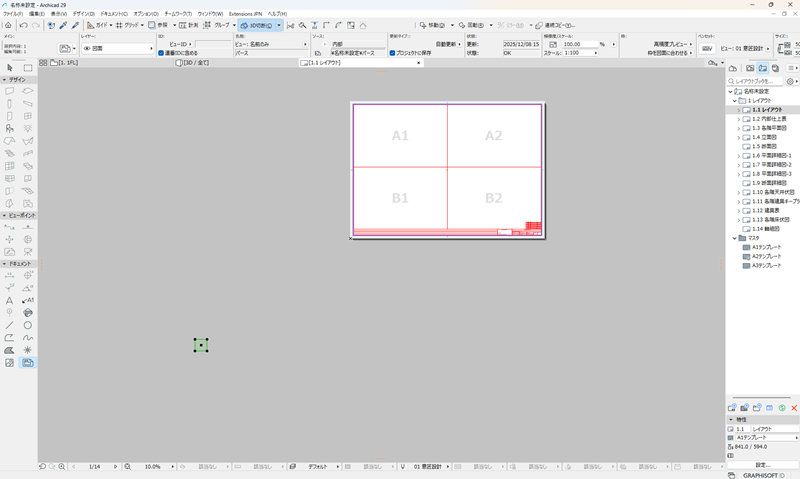This screenshot has height=479, width=800.
Task: Select the Object chair tool
Action: tap(10, 129)
